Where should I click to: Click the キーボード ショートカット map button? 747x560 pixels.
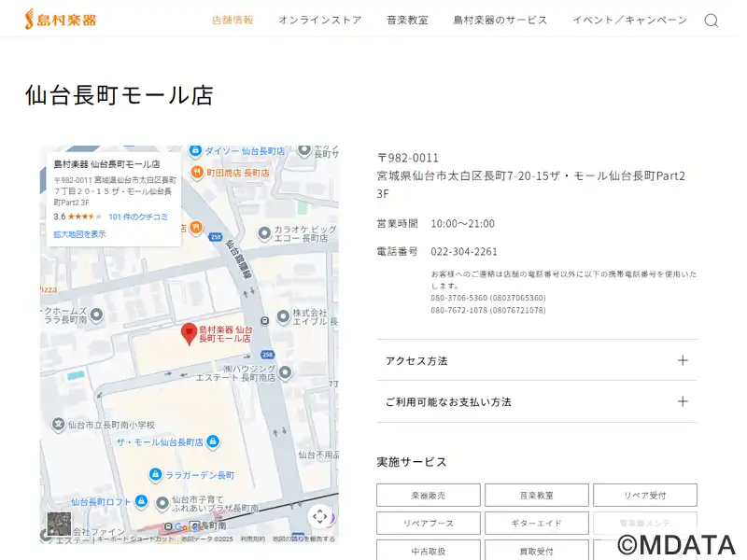tap(135, 539)
